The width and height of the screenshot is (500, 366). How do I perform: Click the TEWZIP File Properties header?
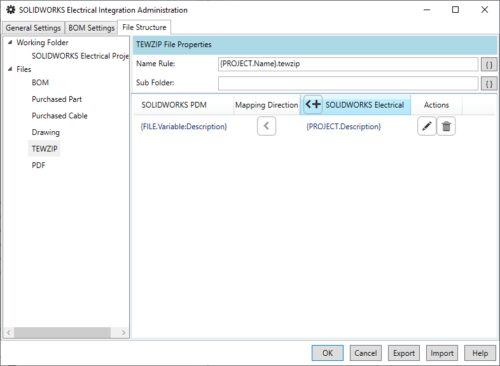[315, 45]
